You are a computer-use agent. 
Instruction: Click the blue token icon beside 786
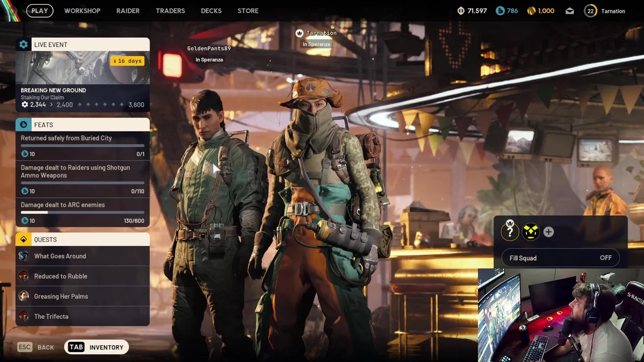click(x=500, y=11)
